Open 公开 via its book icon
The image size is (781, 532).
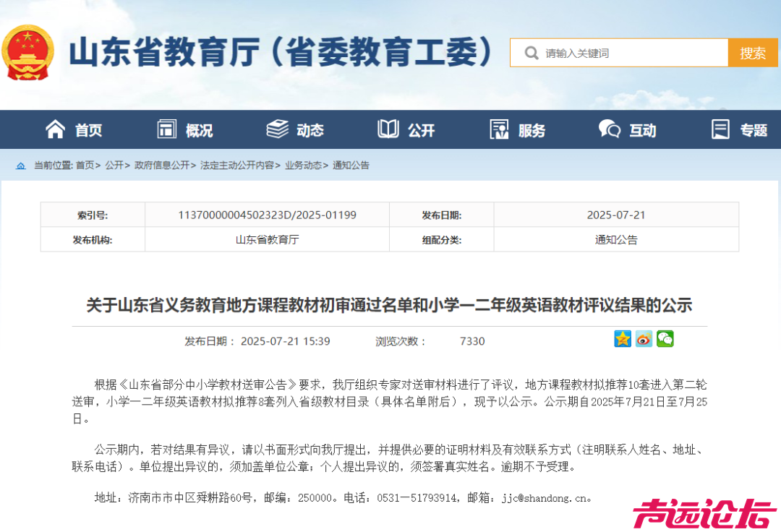pyautogui.click(x=387, y=128)
